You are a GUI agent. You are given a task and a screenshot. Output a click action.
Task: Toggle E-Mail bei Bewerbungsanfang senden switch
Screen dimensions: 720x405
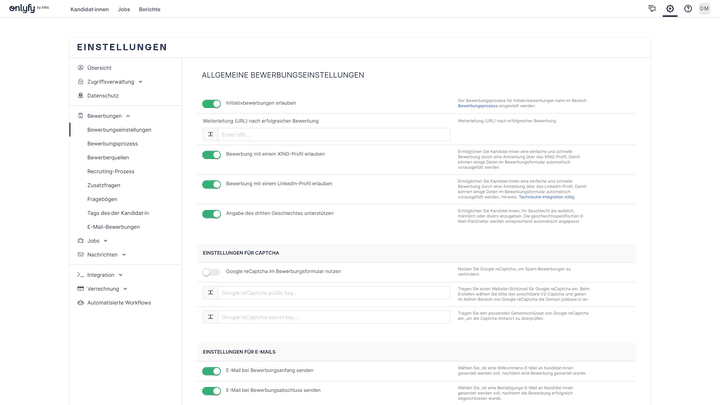coord(211,371)
